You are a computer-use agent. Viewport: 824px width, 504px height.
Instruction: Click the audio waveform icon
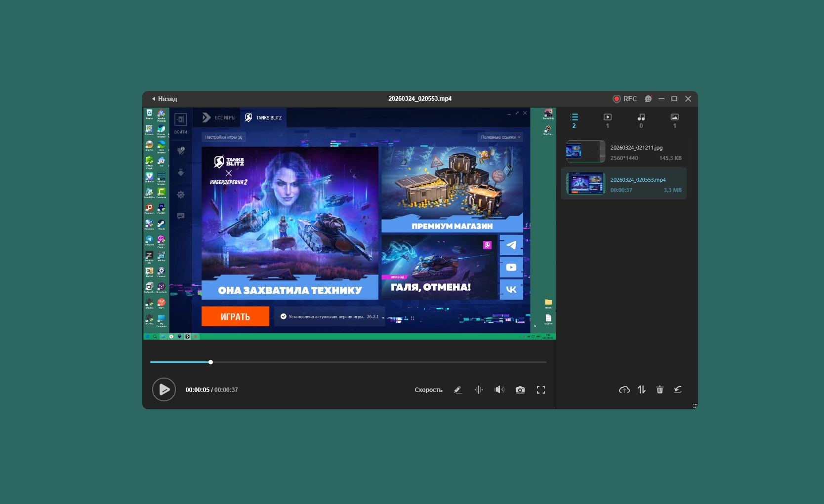[x=479, y=390]
